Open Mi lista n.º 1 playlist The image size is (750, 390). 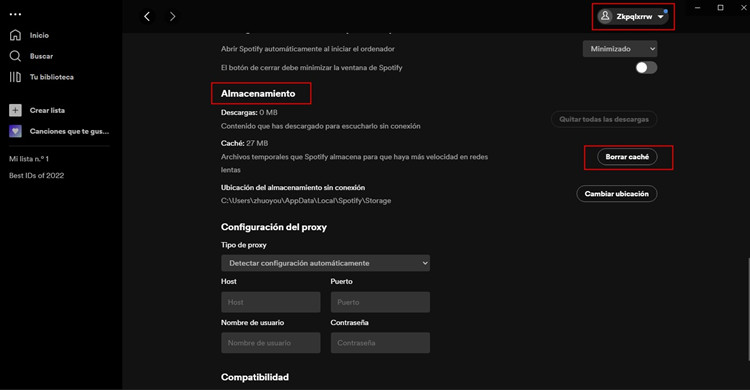point(29,159)
